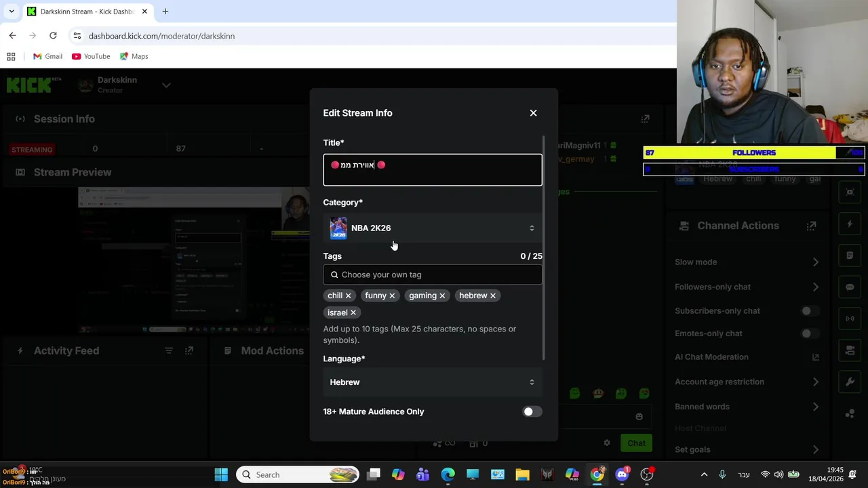This screenshot has height=488, width=868.
Task: Expand Followers-only chat options
Action: click(815, 287)
